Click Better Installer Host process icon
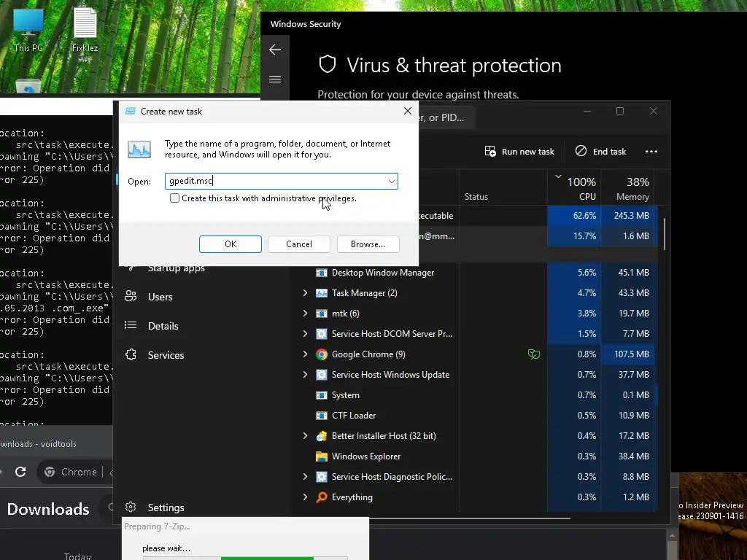 [x=322, y=436]
